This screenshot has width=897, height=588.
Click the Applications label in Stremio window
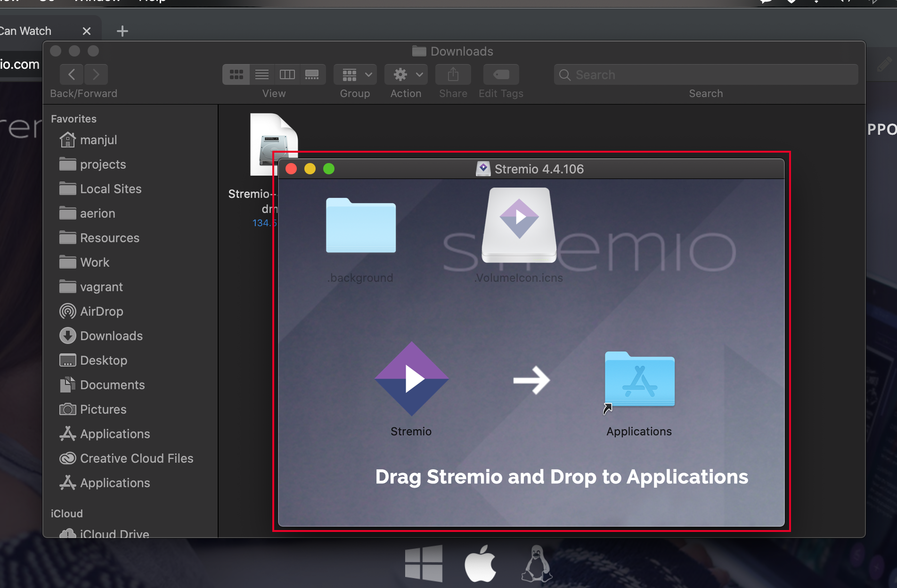[639, 432]
